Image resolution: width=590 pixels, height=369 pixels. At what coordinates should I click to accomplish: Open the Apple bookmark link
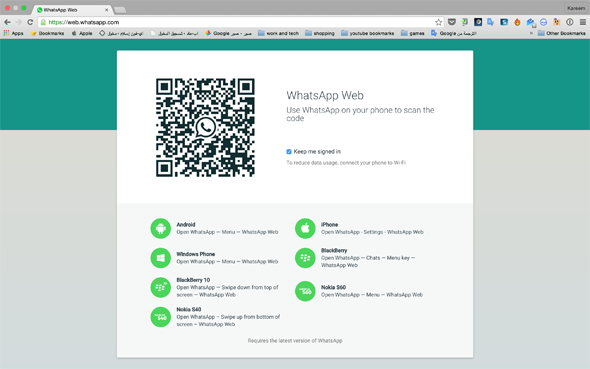pos(82,33)
